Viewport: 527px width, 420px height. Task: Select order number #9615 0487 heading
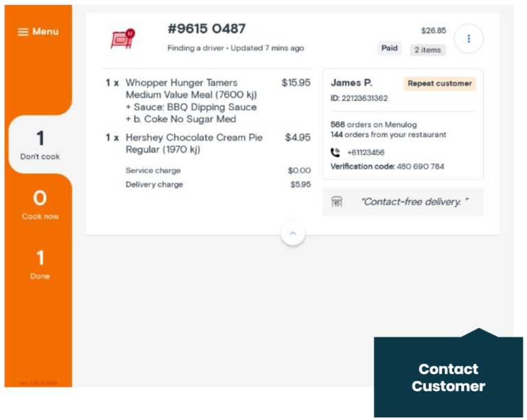207,29
